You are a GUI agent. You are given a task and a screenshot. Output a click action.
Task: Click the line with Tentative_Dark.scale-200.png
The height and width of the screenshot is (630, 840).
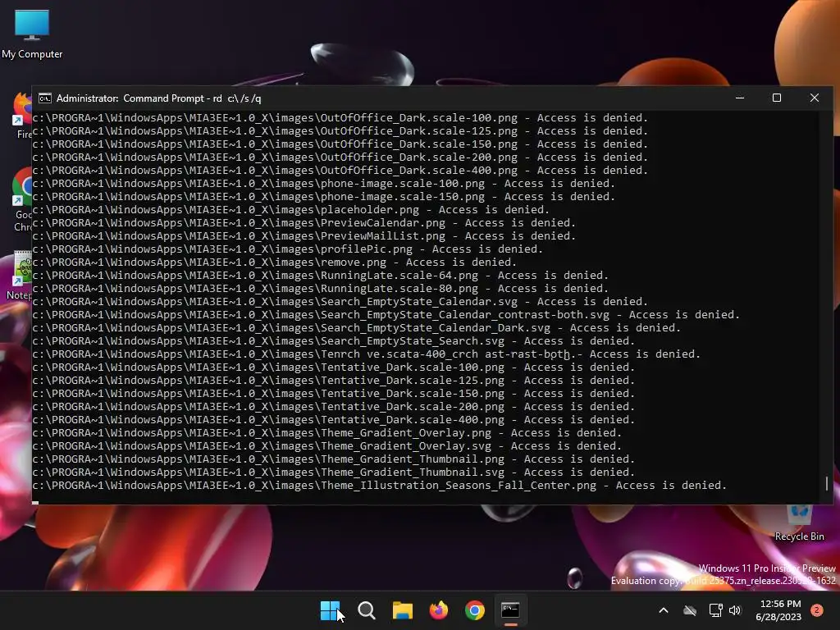(333, 407)
